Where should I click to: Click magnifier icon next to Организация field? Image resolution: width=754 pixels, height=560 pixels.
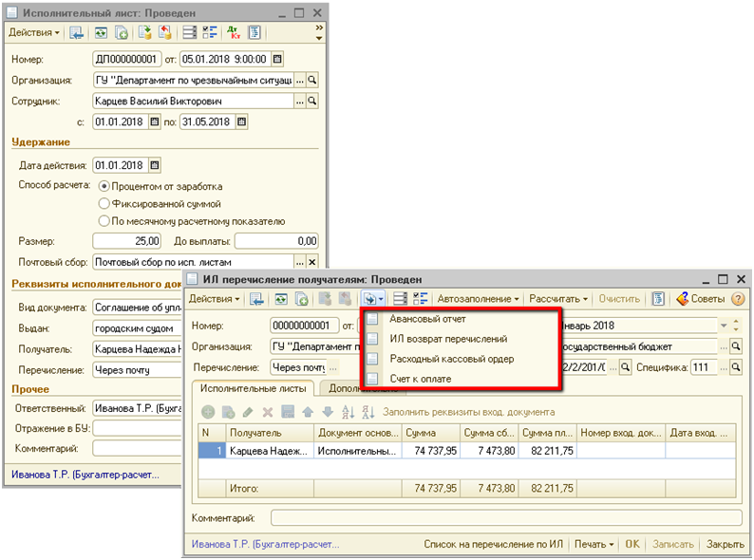[312, 80]
